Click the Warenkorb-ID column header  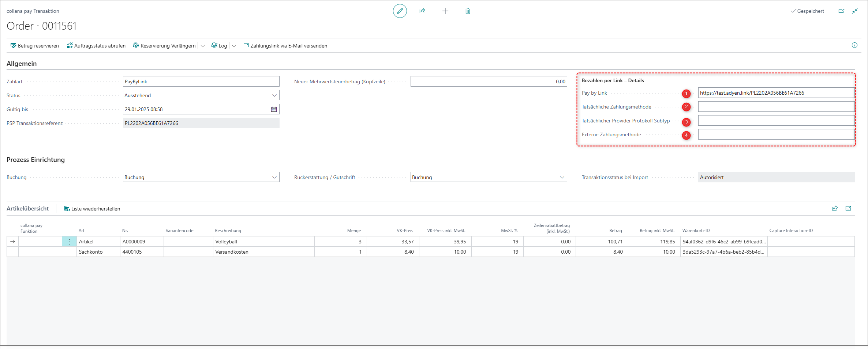696,231
